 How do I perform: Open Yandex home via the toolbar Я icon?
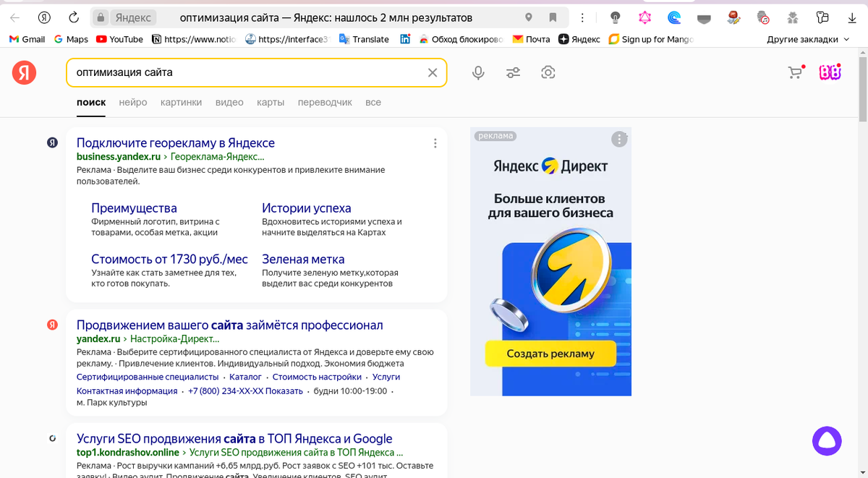click(45, 17)
